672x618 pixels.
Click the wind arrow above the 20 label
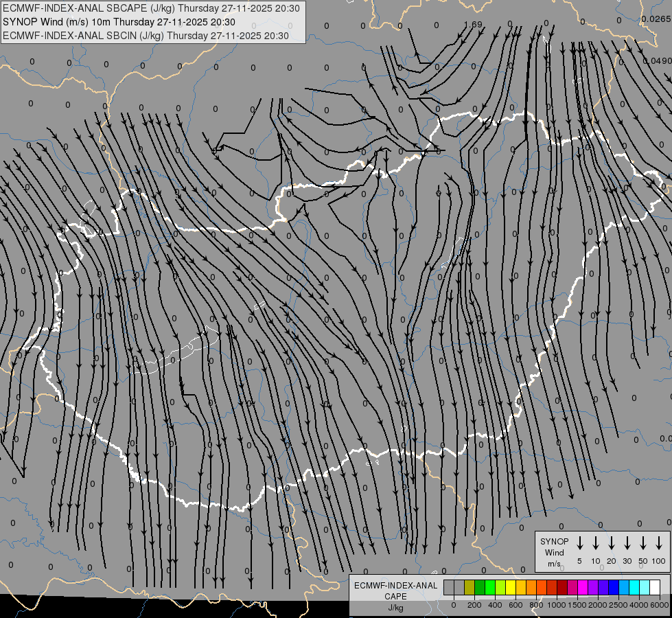611,543
